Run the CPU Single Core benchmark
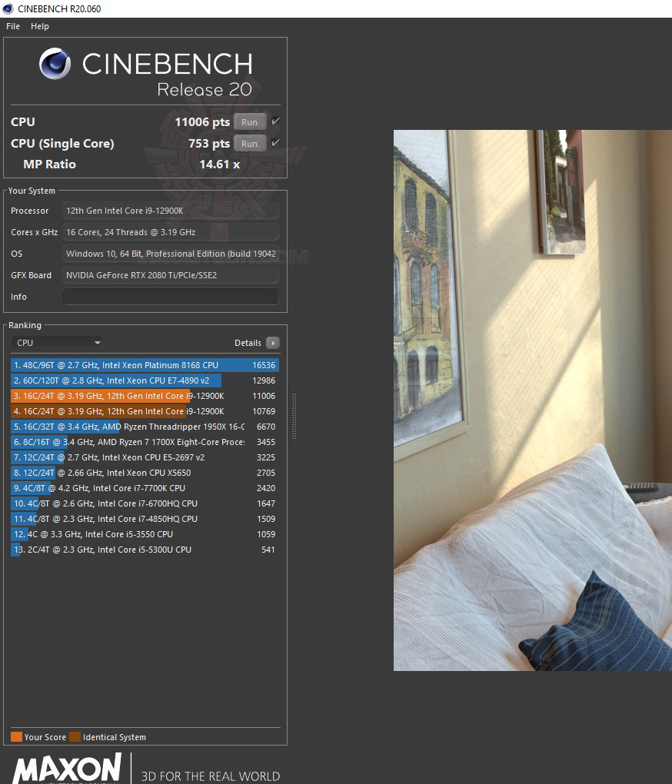 pyautogui.click(x=249, y=144)
